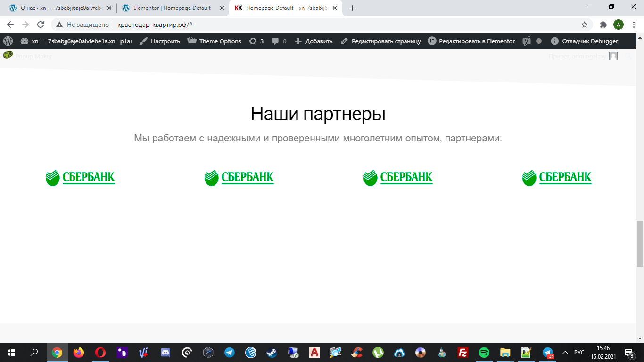Launch Opera from the taskbar
Screen dimensions: 644x362
point(100,353)
